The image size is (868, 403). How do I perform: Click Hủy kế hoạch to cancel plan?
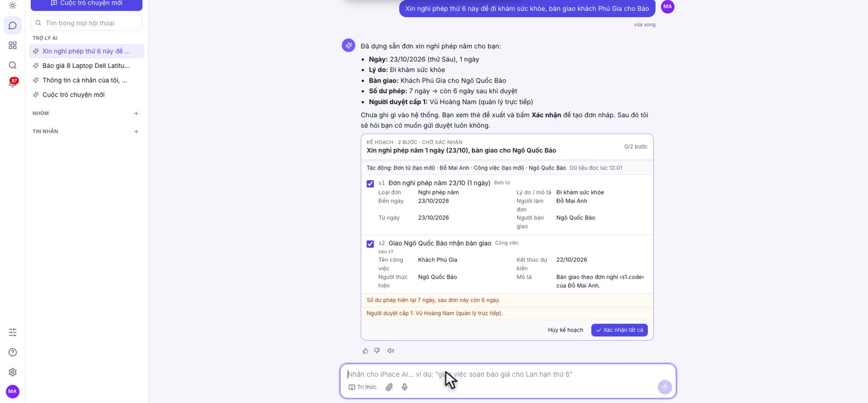point(565,330)
